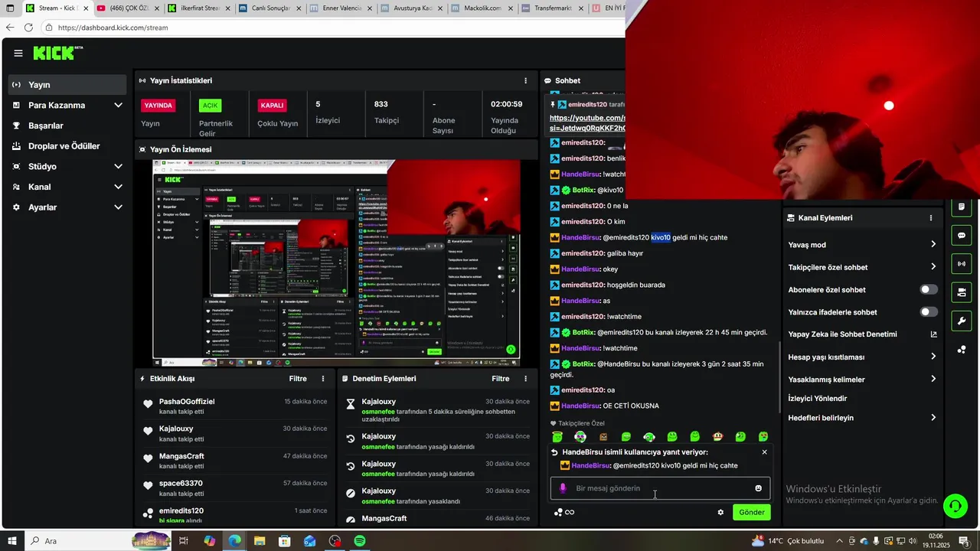Screen dimensions: 980x551
Task: Open Denetim Eylemleri three-dot options
Action: coord(525,379)
